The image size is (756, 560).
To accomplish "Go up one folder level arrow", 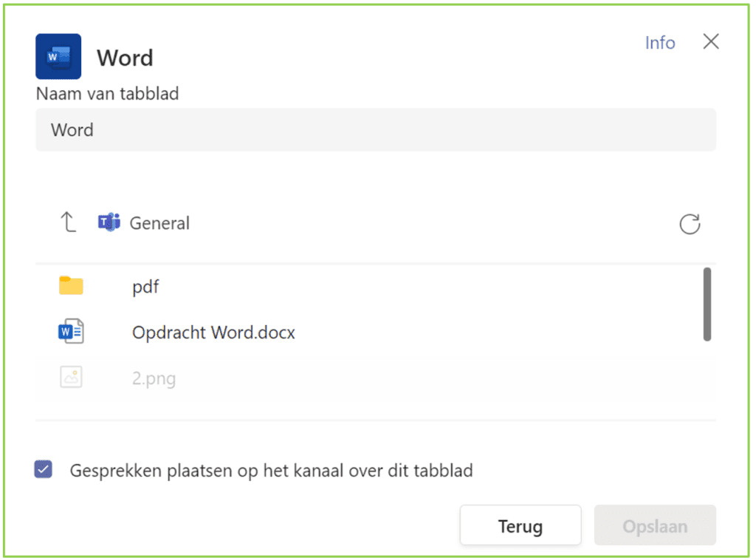I will click(68, 222).
